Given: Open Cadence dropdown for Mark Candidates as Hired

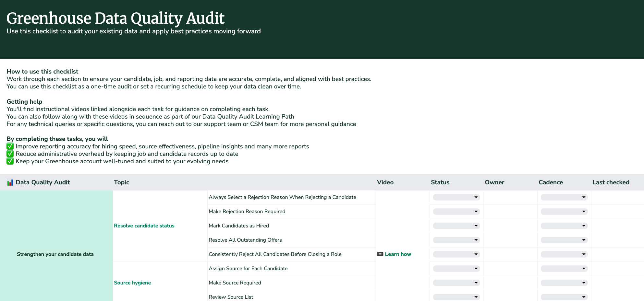Looking at the screenshot, I should point(564,226).
